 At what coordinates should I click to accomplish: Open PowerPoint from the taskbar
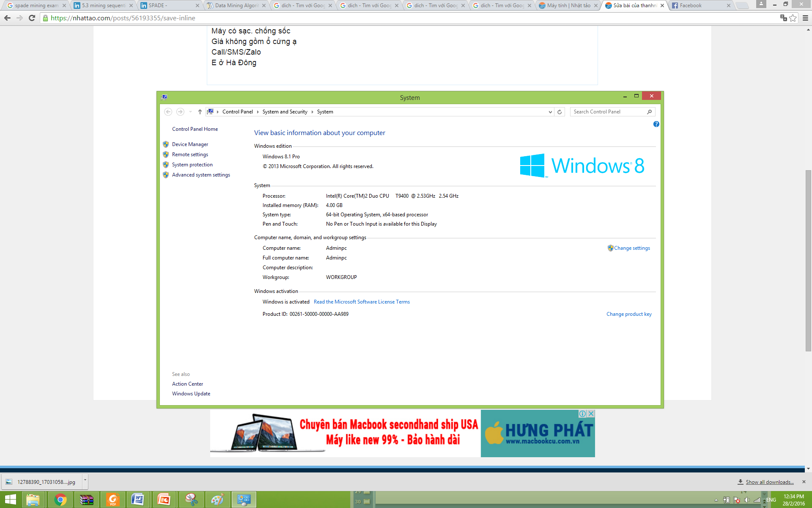(164, 500)
